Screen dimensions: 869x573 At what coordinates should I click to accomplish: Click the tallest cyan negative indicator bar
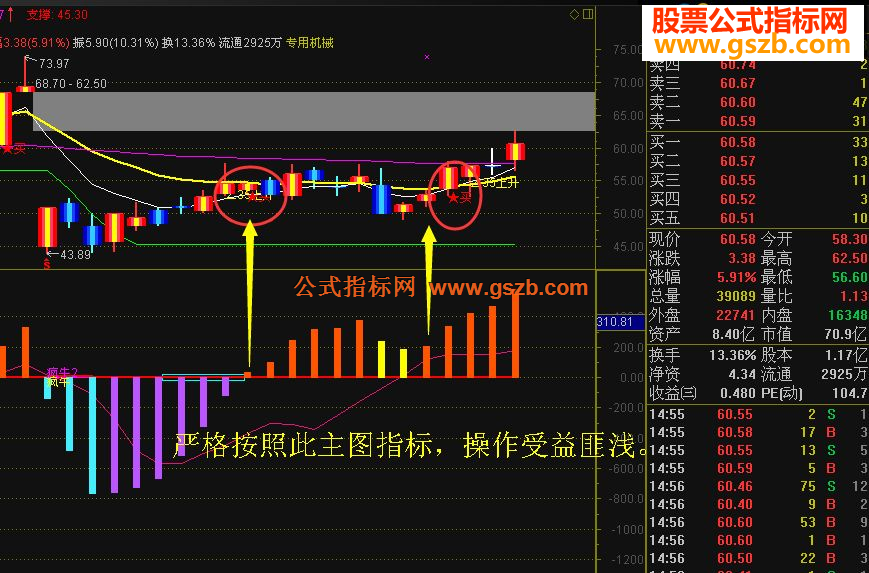93,435
